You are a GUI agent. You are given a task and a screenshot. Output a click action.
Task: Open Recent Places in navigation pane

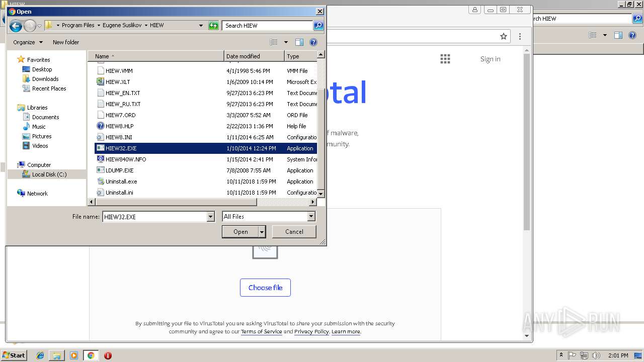tap(49, 88)
